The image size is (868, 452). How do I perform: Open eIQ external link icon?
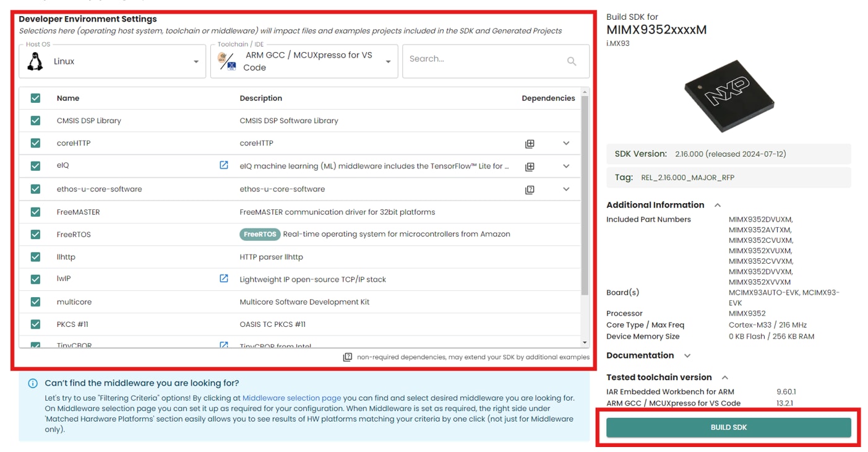224,165
